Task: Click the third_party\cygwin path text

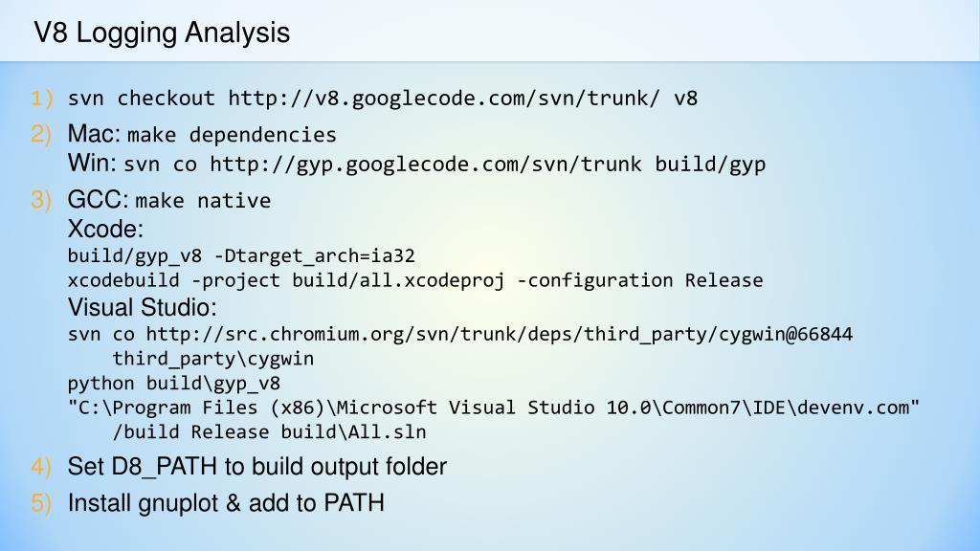Action: point(213,359)
